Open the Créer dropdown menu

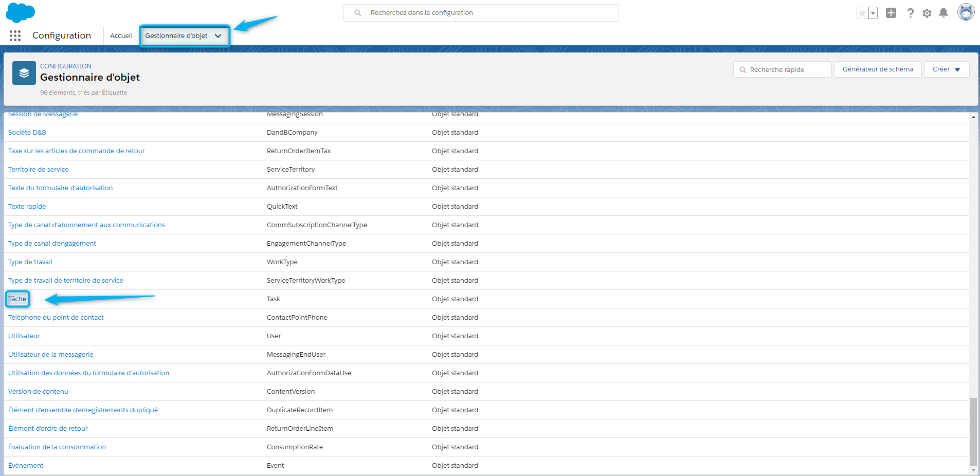click(x=946, y=69)
